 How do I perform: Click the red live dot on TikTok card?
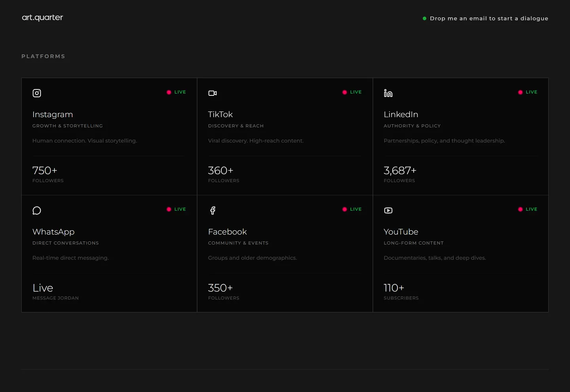click(x=345, y=92)
